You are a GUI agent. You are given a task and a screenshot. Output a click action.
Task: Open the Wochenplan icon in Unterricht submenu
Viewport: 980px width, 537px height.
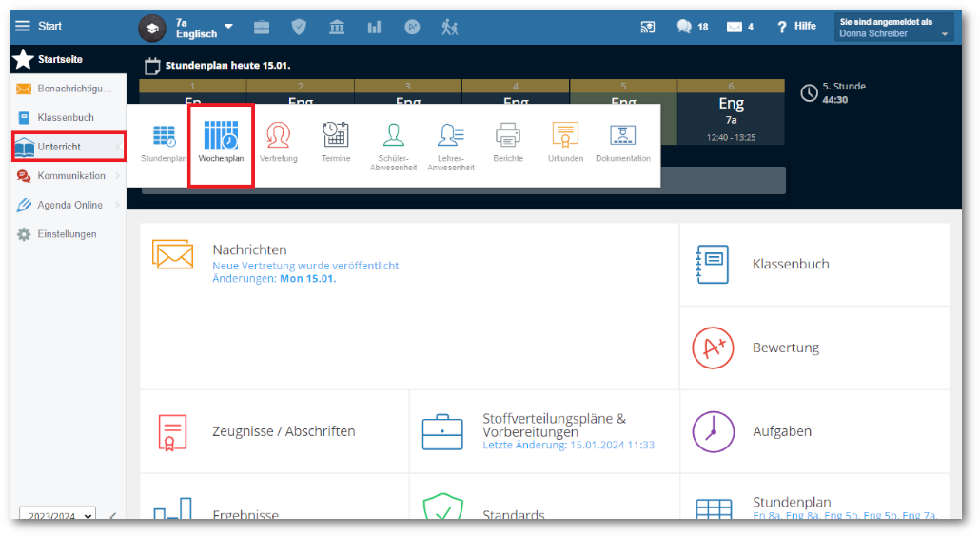[221, 136]
